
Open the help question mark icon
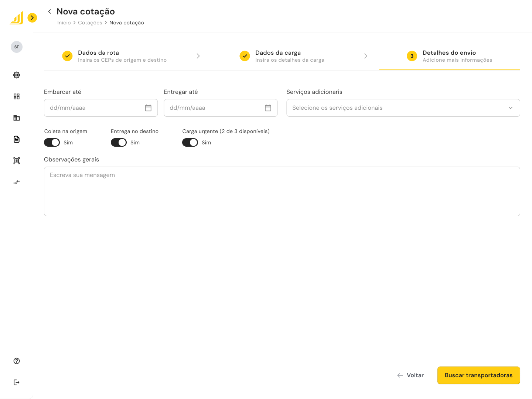[x=17, y=361]
